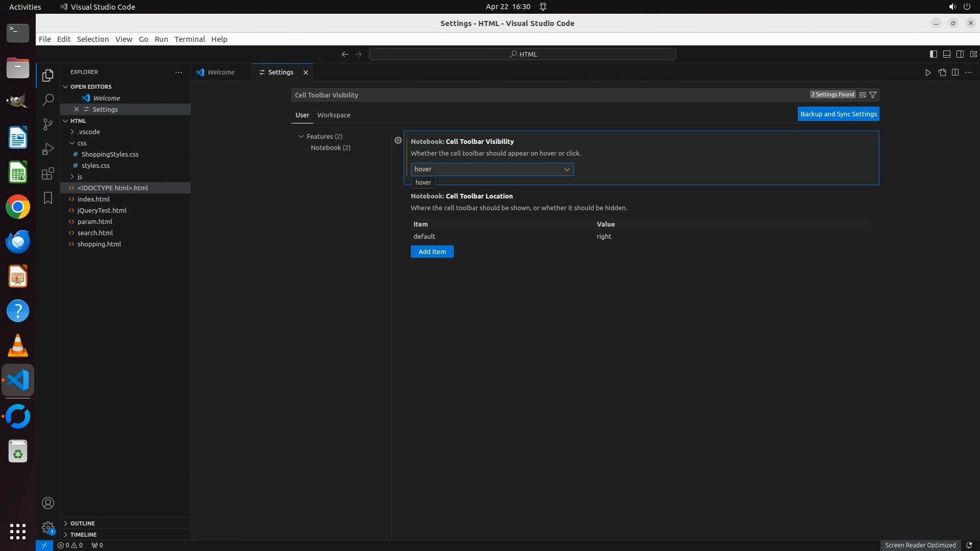
Task: Open the Extensions view
Action: tap(48, 173)
